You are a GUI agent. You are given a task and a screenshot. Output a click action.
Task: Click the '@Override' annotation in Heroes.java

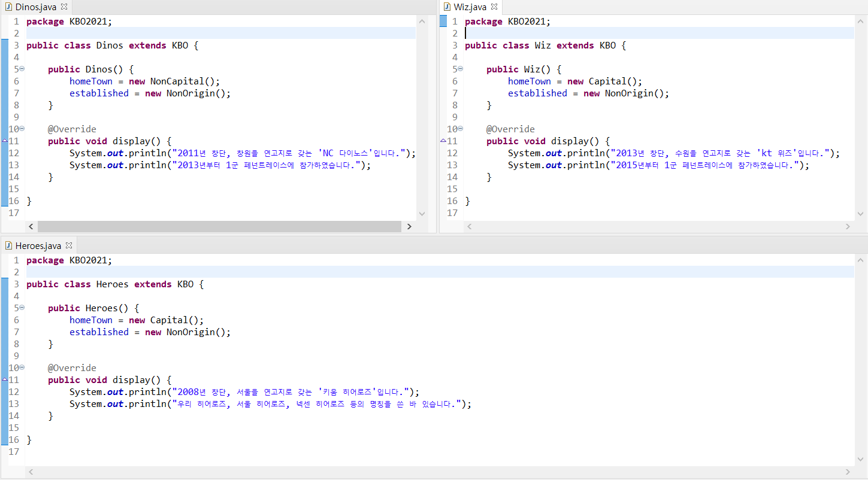click(72, 367)
